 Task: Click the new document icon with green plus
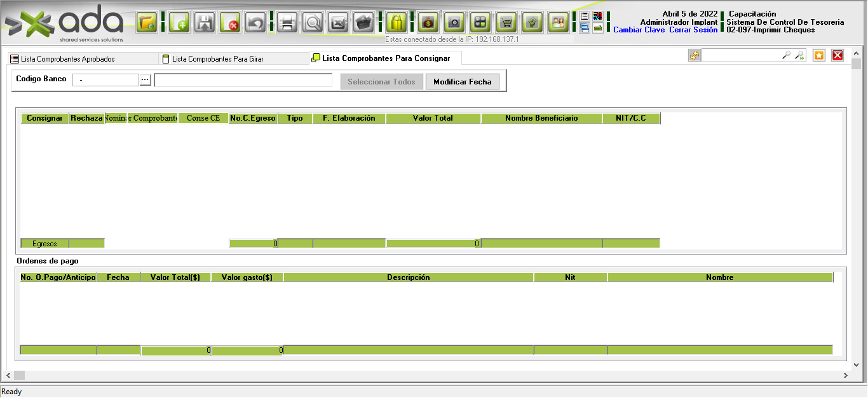point(179,23)
